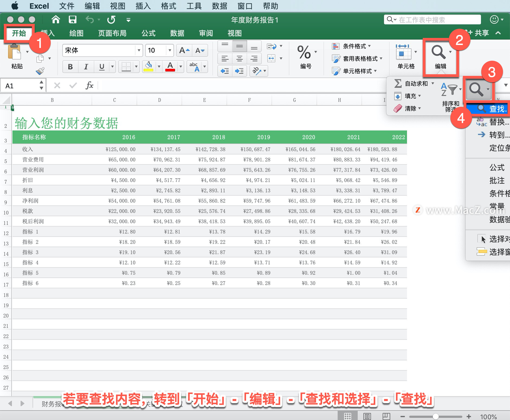Switch to Page Break preview in status bar
The image size is (510, 420).
[x=386, y=416]
